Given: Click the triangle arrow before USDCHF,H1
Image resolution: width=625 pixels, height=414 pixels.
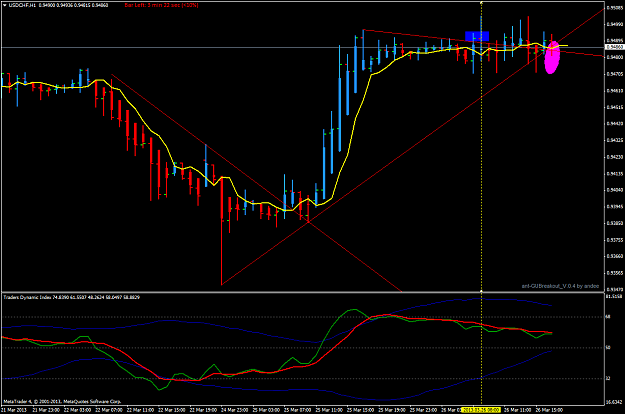Looking at the screenshot, I should [4, 5].
